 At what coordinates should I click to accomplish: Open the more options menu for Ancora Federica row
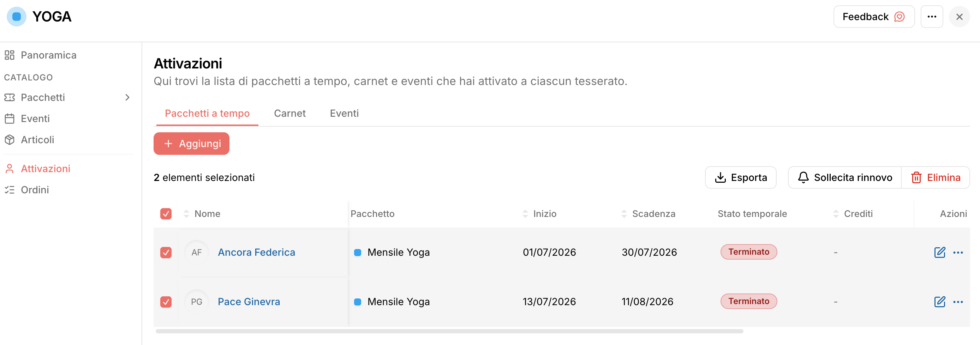[x=957, y=252]
